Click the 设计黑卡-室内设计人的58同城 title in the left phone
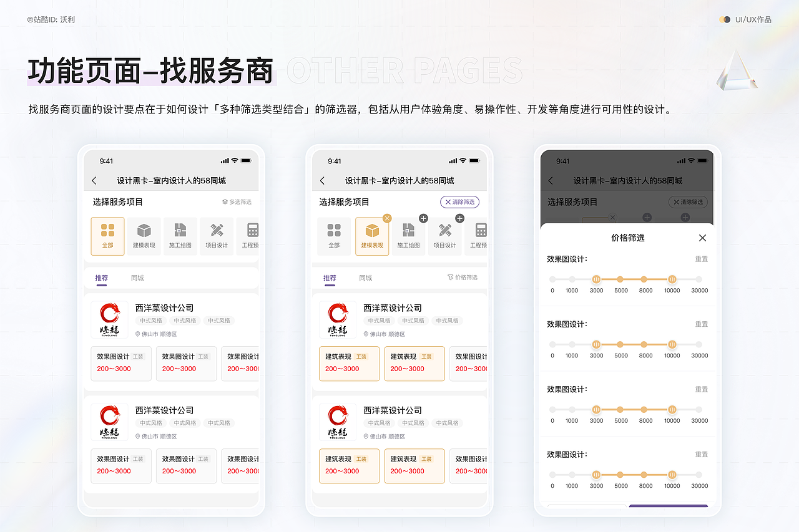The width and height of the screenshot is (799, 532). [172, 181]
